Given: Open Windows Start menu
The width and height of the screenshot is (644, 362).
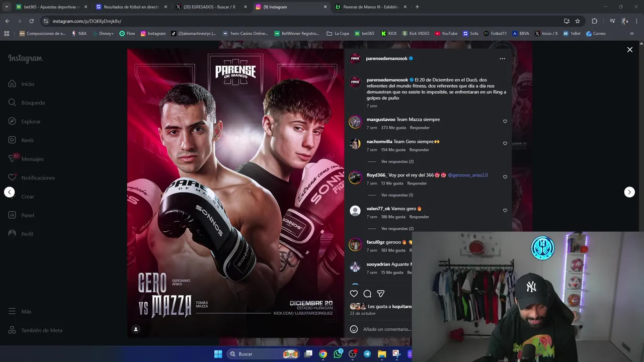Looking at the screenshot, I should (x=218, y=354).
